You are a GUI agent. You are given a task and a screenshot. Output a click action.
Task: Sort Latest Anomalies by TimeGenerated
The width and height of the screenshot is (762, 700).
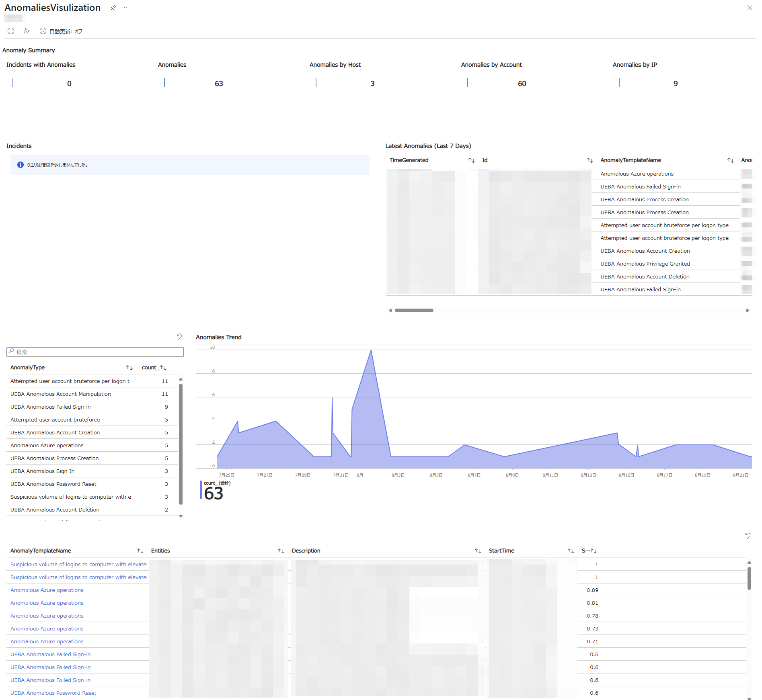point(471,160)
